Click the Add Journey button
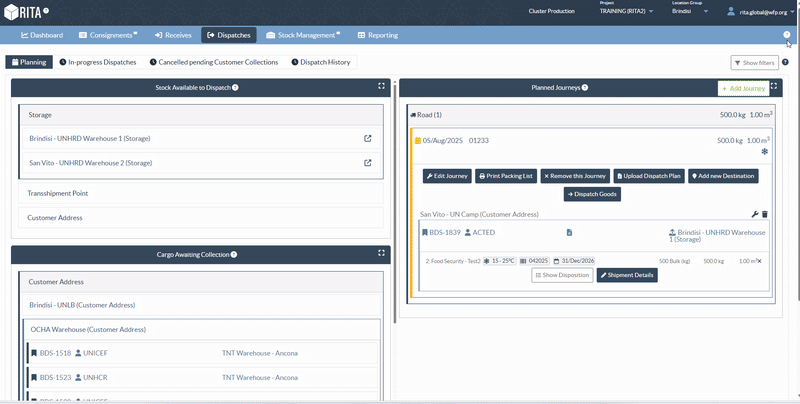Viewport: 800px width, 404px height. pyautogui.click(x=743, y=88)
